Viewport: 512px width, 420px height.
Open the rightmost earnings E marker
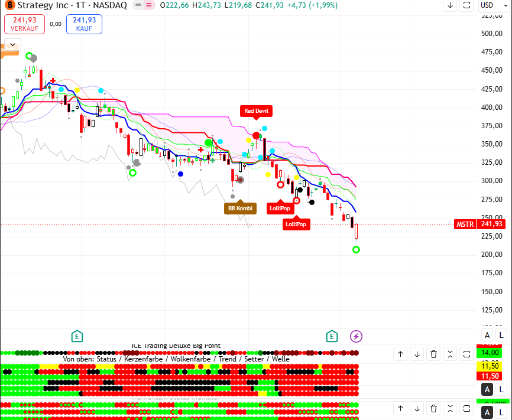pos(332,336)
